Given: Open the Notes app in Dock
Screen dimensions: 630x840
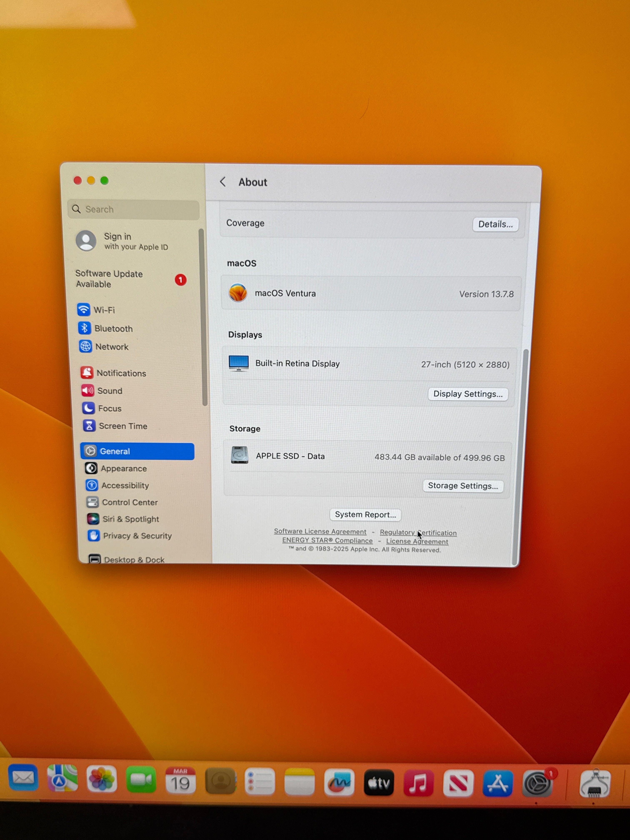Looking at the screenshot, I should [300, 781].
